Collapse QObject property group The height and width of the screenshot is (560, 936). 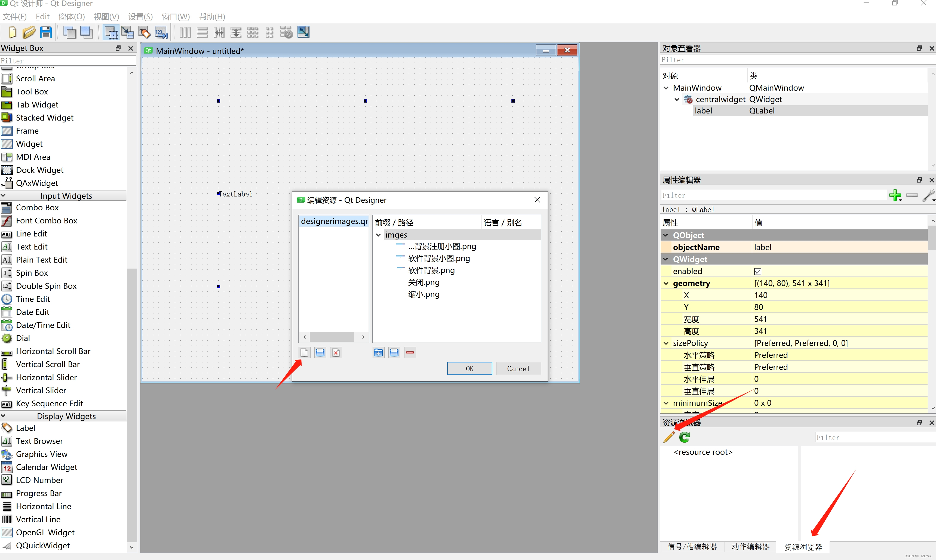[x=666, y=235]
